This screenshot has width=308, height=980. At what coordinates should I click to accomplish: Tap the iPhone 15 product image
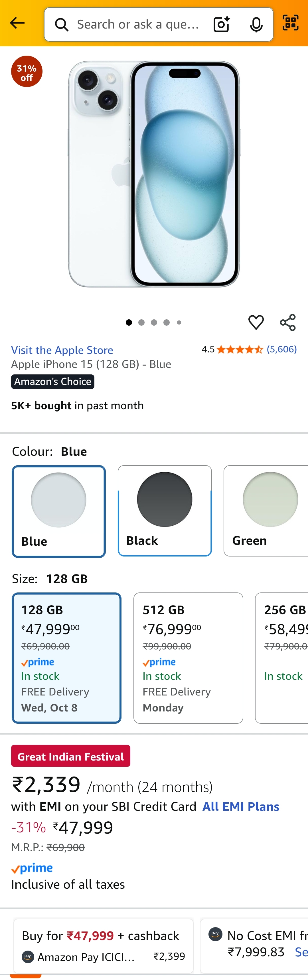click(154, 174)
